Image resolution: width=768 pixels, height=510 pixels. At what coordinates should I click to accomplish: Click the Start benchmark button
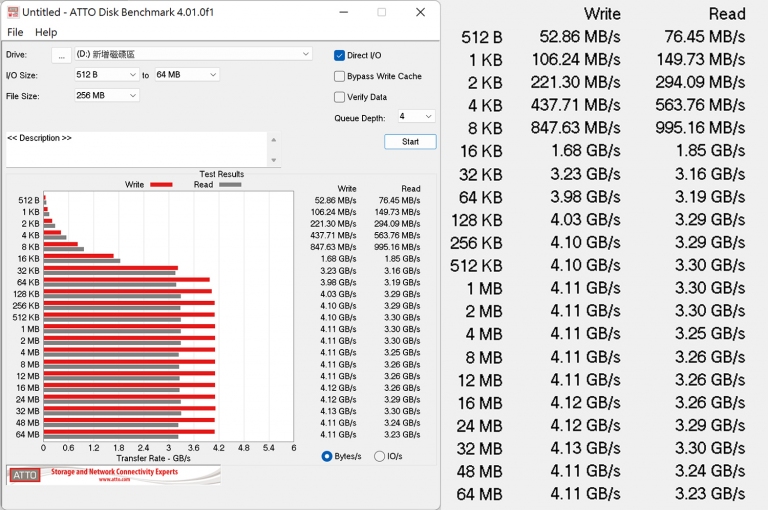tap(410, 142)
